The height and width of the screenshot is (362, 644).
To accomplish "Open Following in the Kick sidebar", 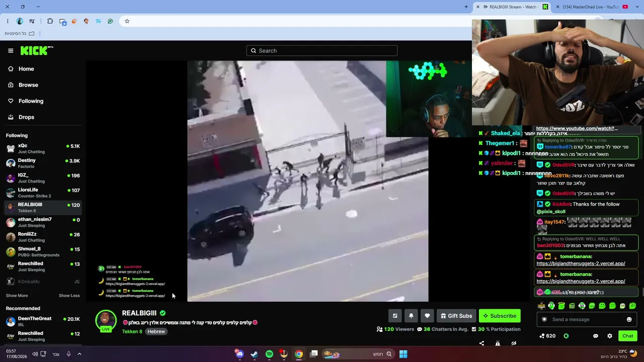I will (31, 101).
